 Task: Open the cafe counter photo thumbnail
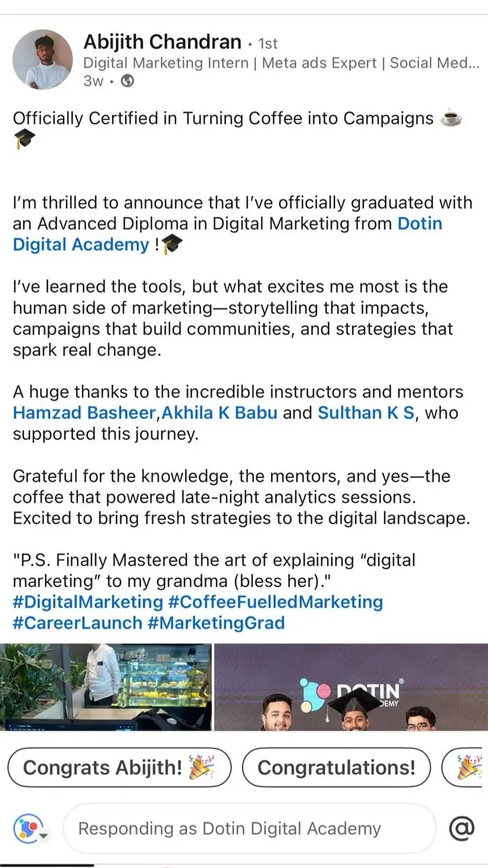[106, 686]
